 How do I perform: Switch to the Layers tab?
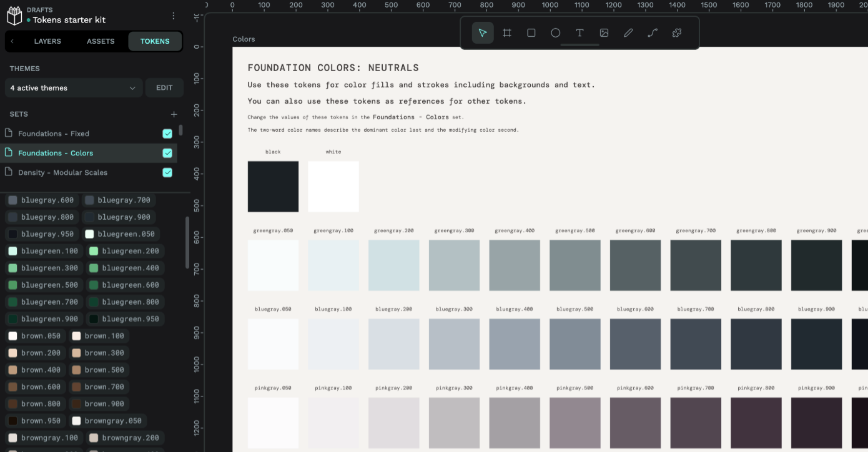click(x=47, y=41)
